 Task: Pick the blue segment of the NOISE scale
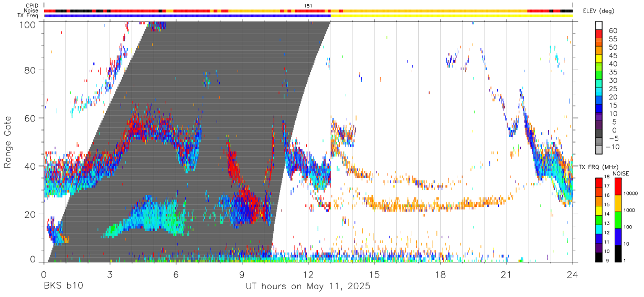(618, 237)
